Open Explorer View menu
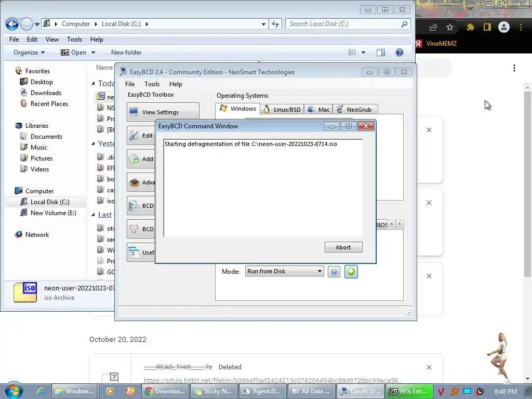The height and width of the screenshot is (399, 532). pos(52,39)
